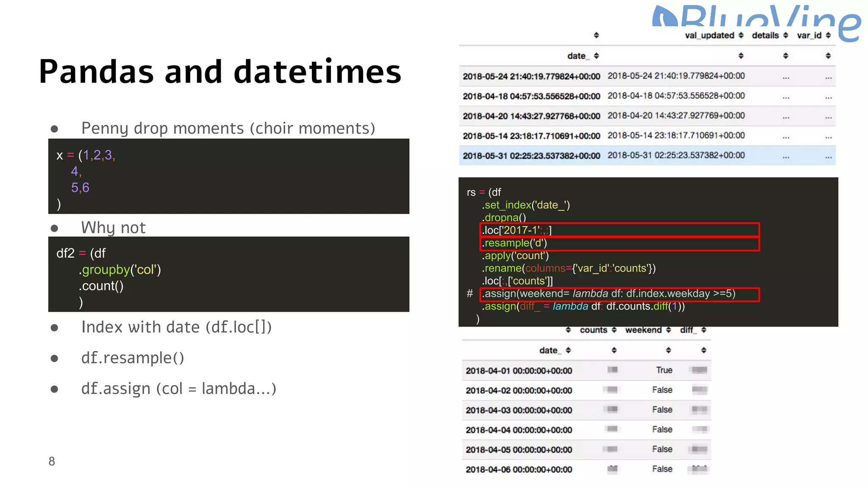Screen dimensions: 868x488
Task: Click the var_id column header label
Action: (809, 36)
